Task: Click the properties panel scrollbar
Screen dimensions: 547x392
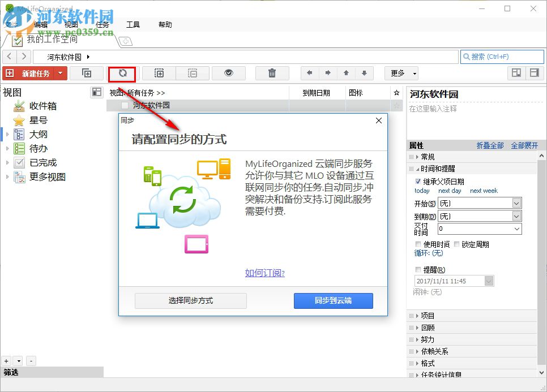Action: (x=542, y=226)
